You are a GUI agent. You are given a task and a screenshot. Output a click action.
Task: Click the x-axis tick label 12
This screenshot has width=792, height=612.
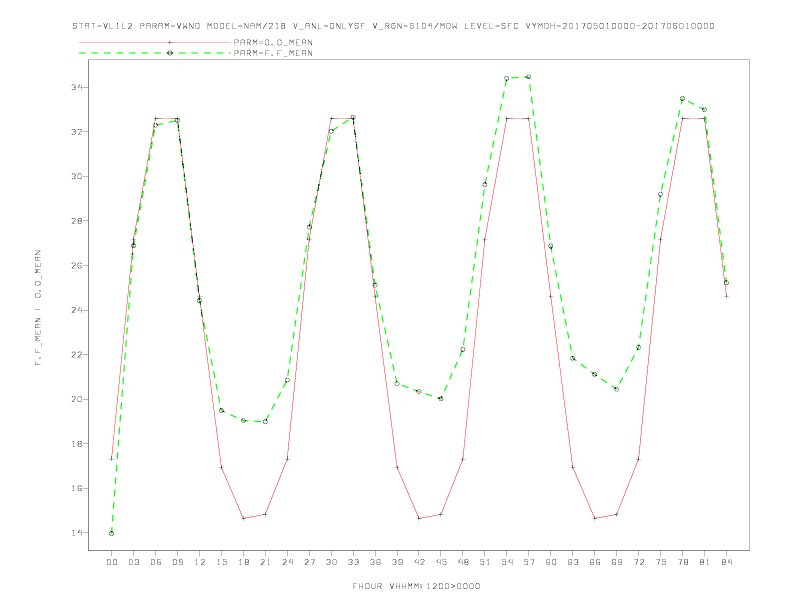click(200, 562)
